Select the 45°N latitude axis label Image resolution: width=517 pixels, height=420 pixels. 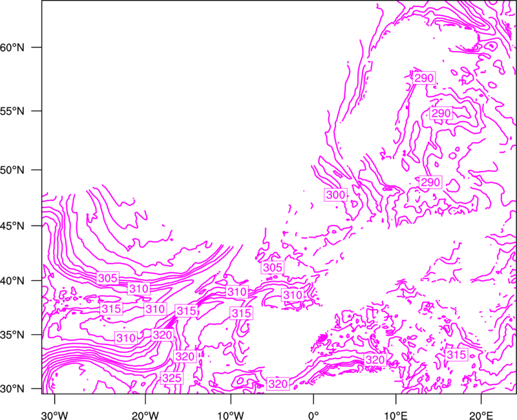tap(12, 226)
